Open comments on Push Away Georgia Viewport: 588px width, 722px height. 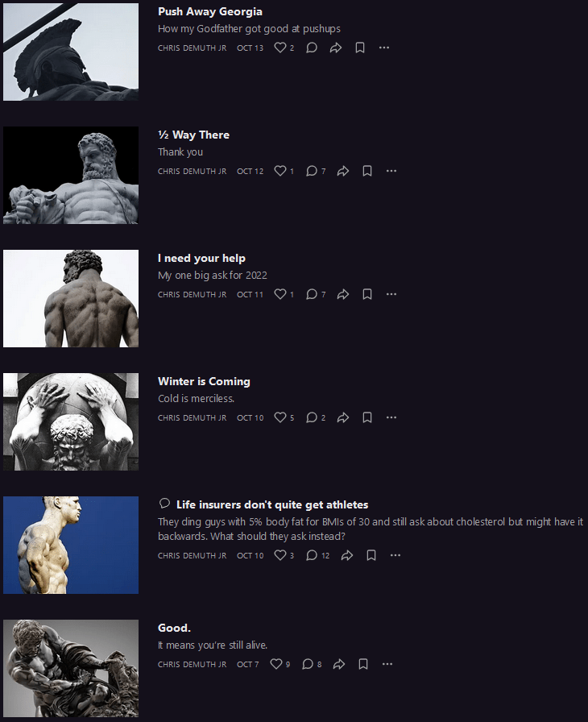(x=312, y=48)
